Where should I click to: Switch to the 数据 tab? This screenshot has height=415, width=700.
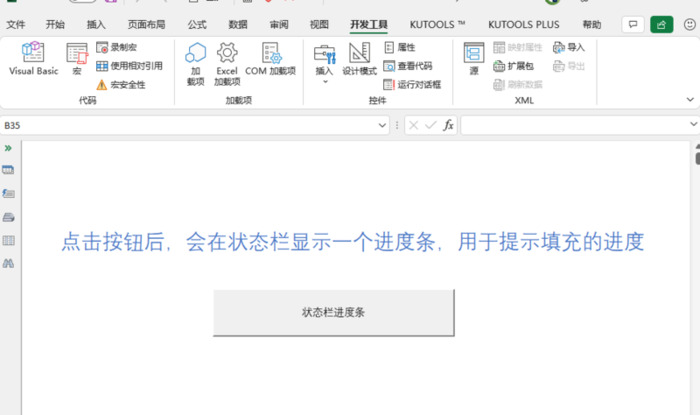coord(238,25)
